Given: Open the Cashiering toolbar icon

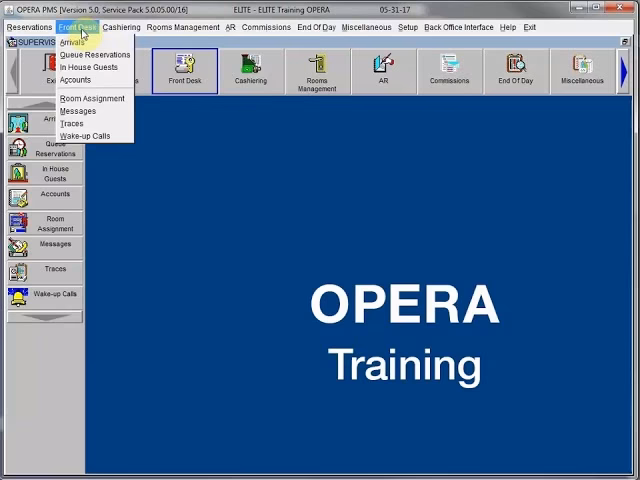Looking at the screenshot, I should (250, 69).
